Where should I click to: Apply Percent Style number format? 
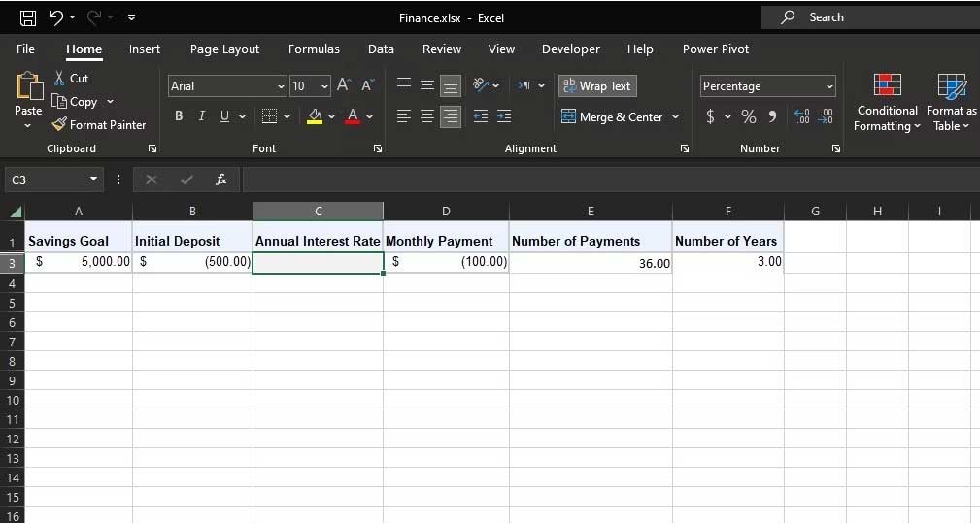click(749, 117)
